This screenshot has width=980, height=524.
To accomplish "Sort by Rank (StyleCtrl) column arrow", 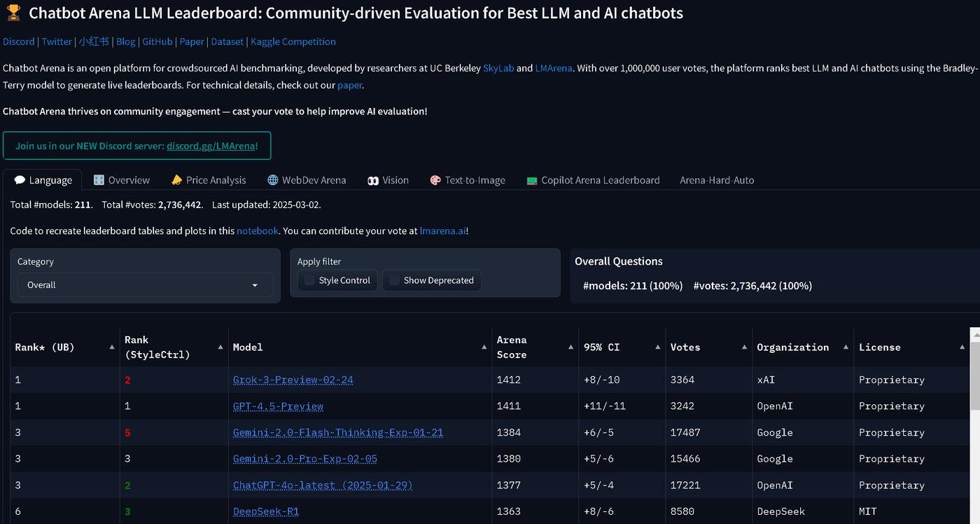I will [220, 347].
